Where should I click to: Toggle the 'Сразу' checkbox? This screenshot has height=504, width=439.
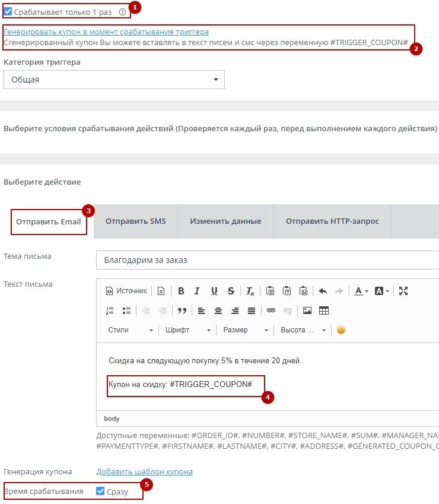point(100,491)
